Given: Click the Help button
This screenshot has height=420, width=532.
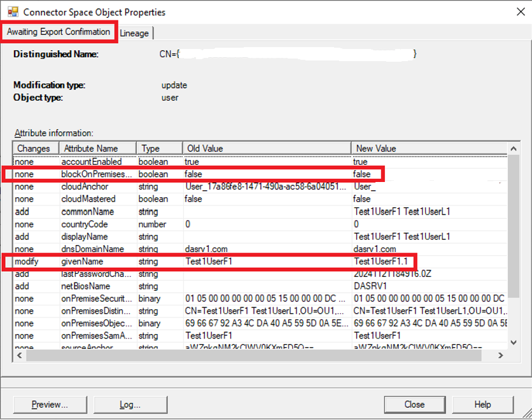Looking at the screenshot, I should [483, 404].
